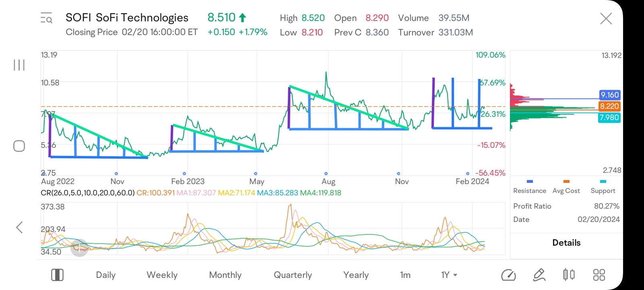
Task: Tap the rounded square icon
Action: [x=19, y=146]
